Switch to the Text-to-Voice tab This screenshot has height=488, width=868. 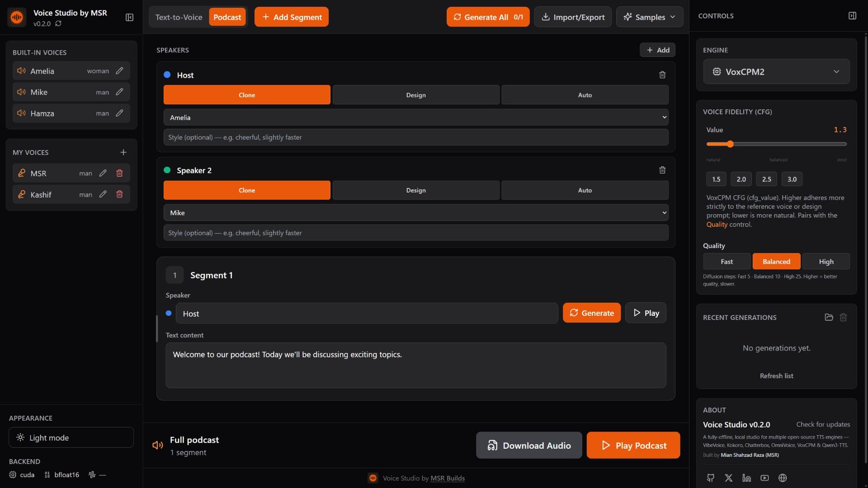pyautogui.click(x=179, y=17)
